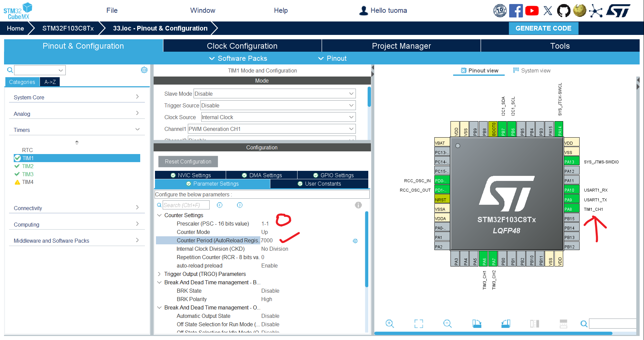This screenshot has width=644, height=340.
Task: Open the Window menu
Action: click(x=203, y=10)
